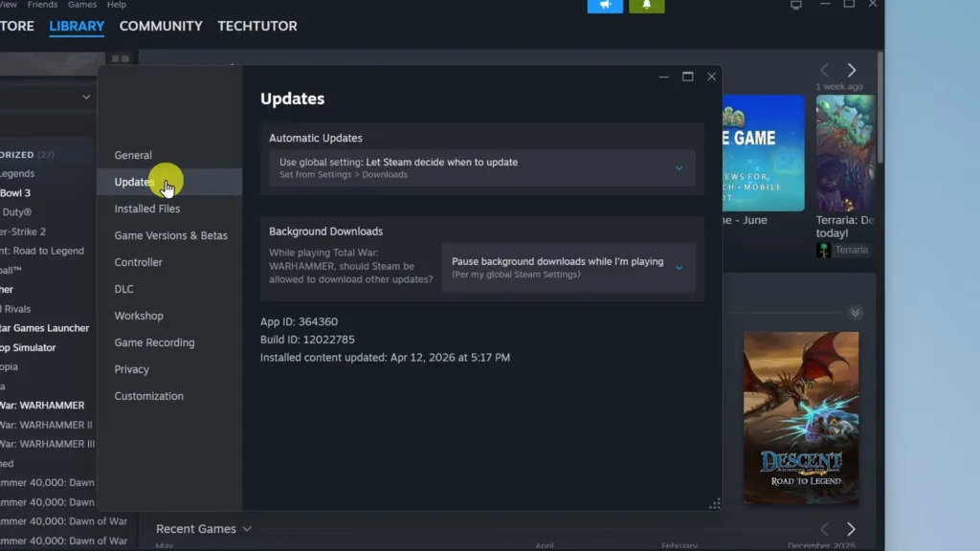The width and height of the screenshot is (980, 551).
Task: Select Total War: WARHAMMER III
Action: 48,444
